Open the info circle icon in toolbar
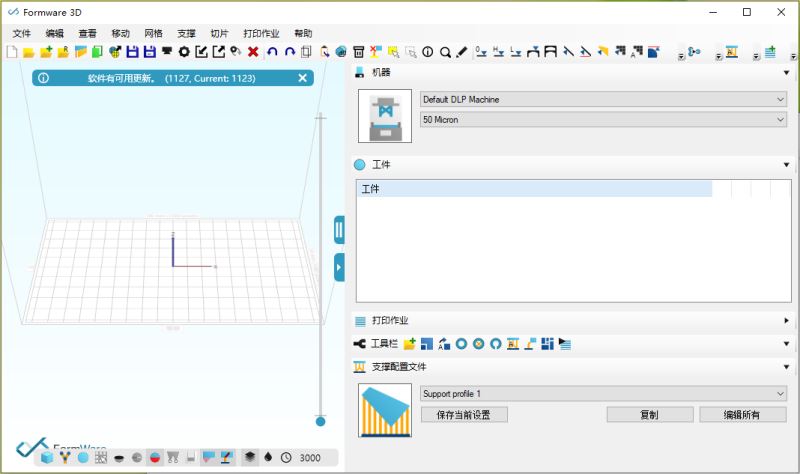Screen dimensions: 800x474 pos(428,52)
